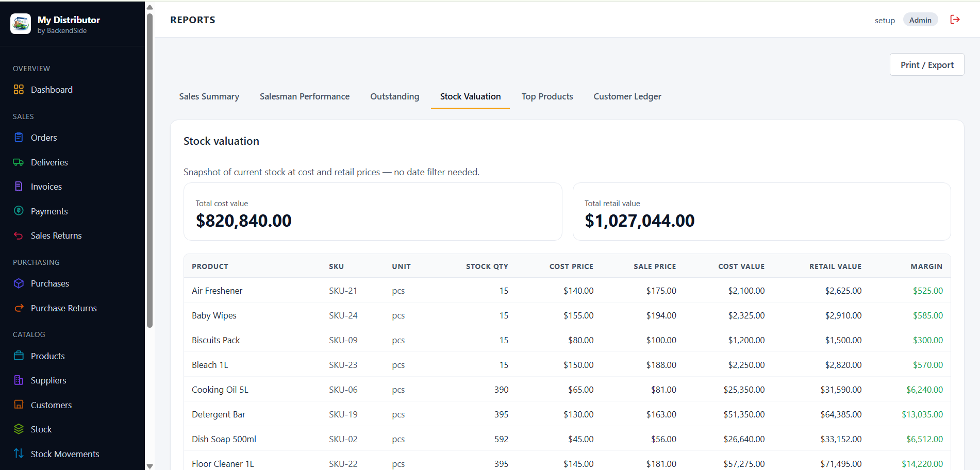
Task: Click the Purchase Returns arrow icon
Action: 19,308
